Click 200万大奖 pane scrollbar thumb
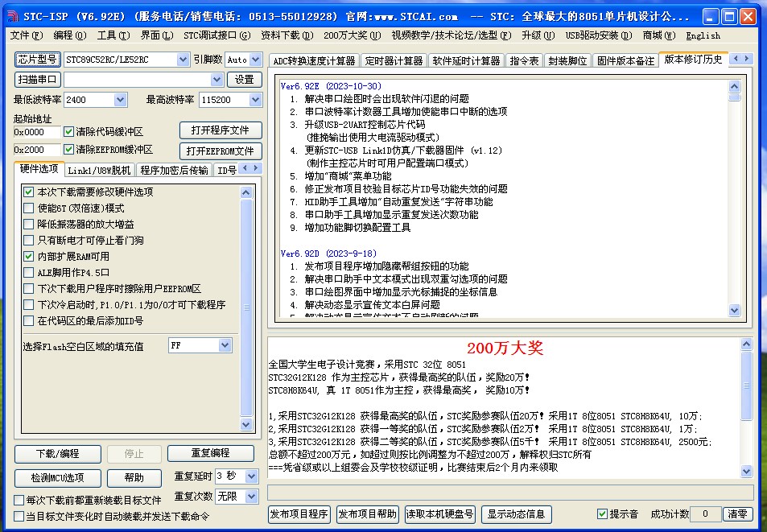767x532 pixels. (746, 386)
